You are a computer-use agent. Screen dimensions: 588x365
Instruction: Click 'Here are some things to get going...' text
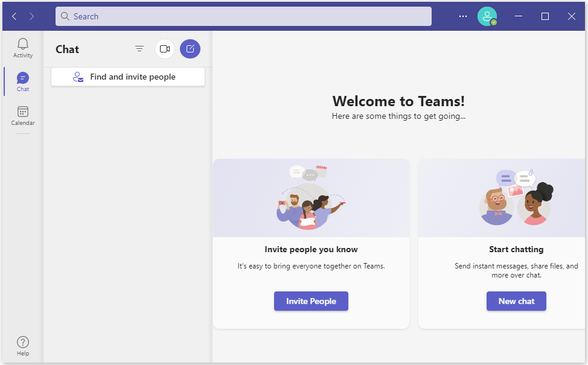coord(398,116)
